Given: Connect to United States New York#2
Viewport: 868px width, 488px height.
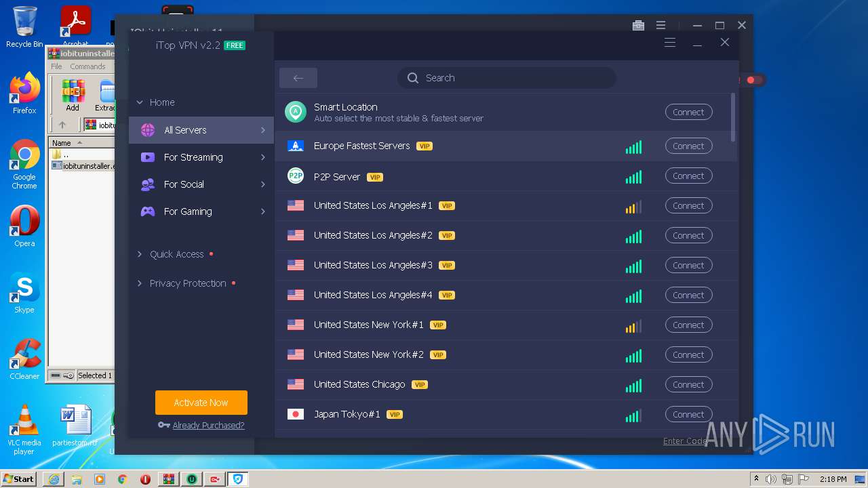Looking at the screenshot, I should 688,355.
